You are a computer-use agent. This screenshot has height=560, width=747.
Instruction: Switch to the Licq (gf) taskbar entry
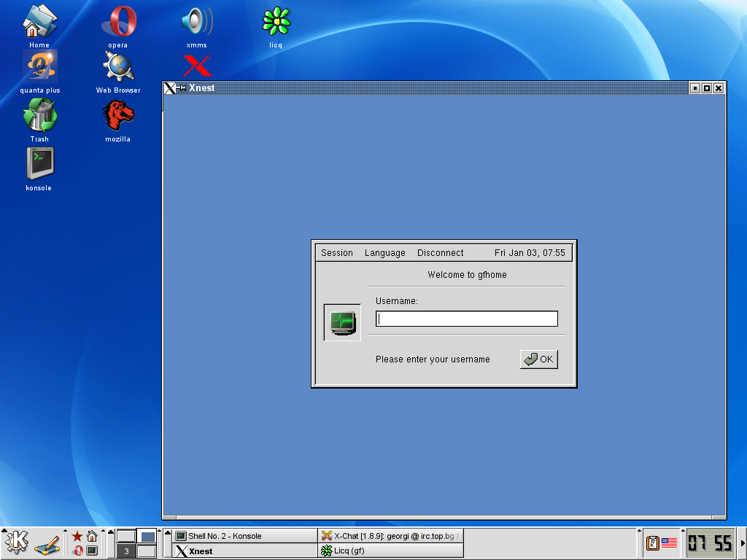pos(391,551)
